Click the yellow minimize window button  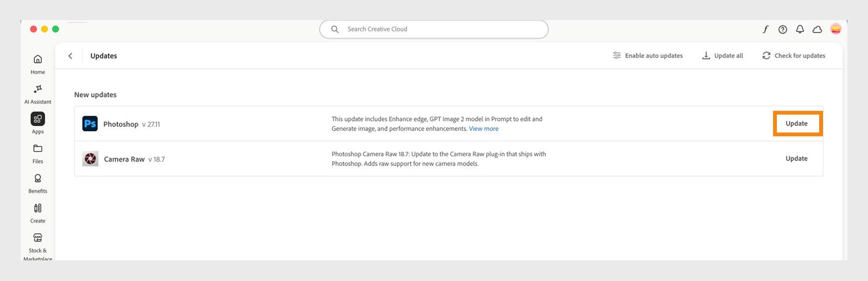click(44, 29)
